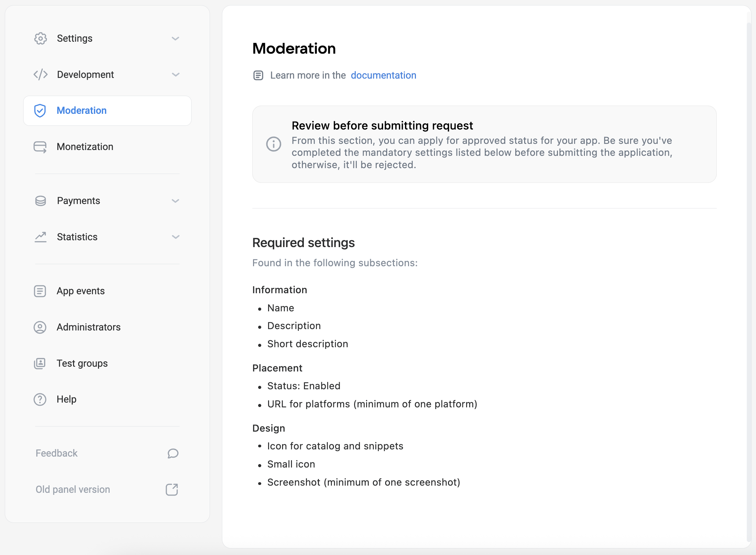Open the documentation link
This screenshot has width=756, height=555.
(383, 75)
